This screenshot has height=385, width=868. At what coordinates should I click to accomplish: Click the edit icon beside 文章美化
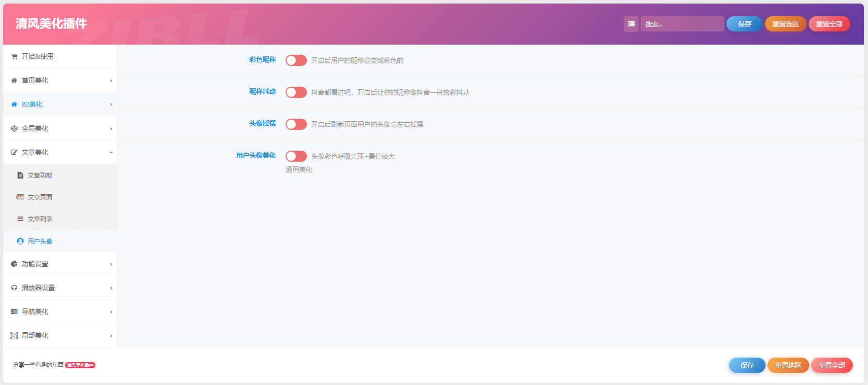(x=14, y=153)
